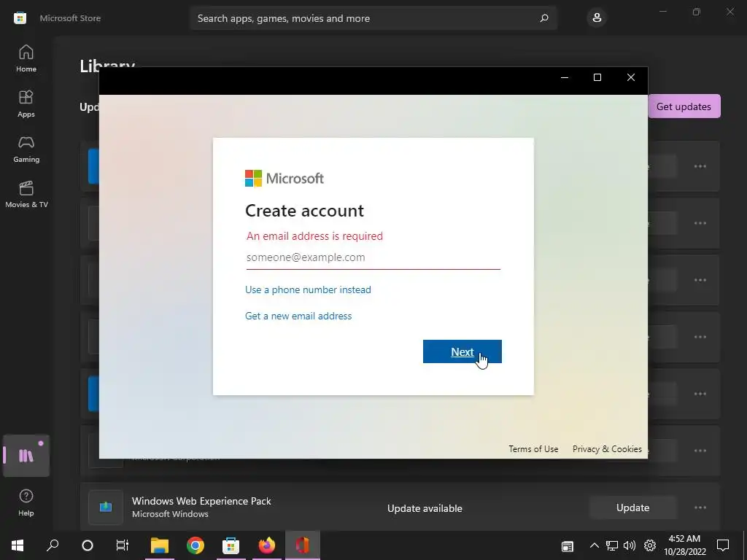747x560 pixels.
Task: Click the email address input field
Action: pyautogui.click(x=373, y=257)
